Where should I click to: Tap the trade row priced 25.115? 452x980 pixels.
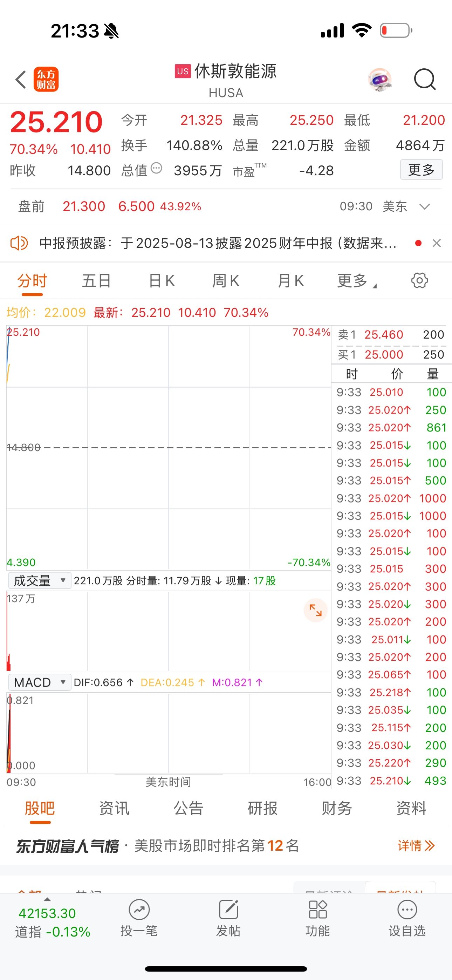coord(391,727)
